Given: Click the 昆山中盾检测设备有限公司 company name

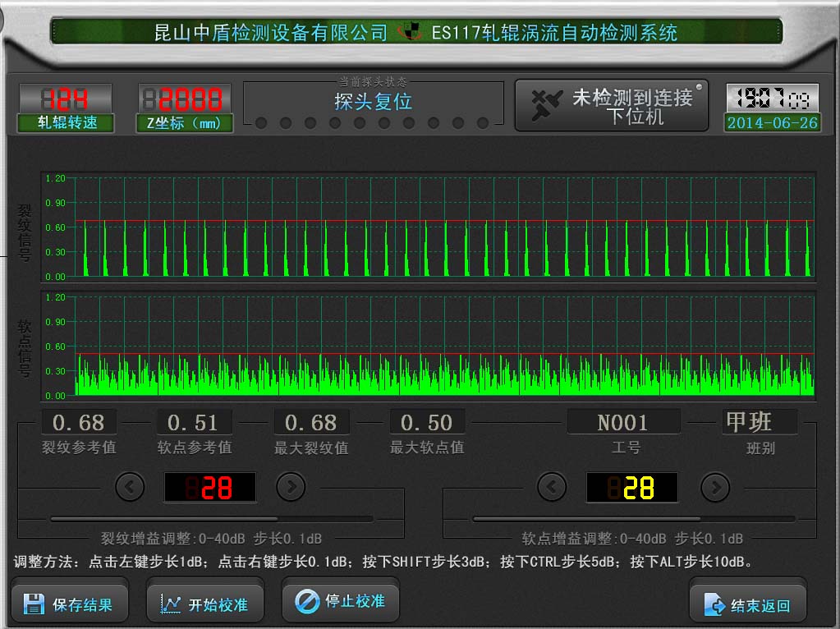Looking at the screenshot, I should click(271, 32).
